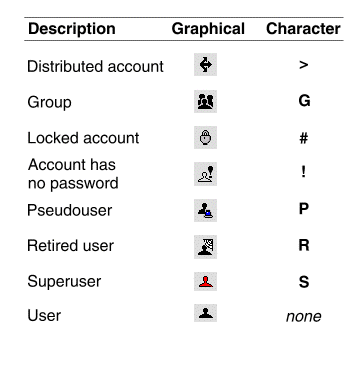Click the "#" character for Locked account

303,138
